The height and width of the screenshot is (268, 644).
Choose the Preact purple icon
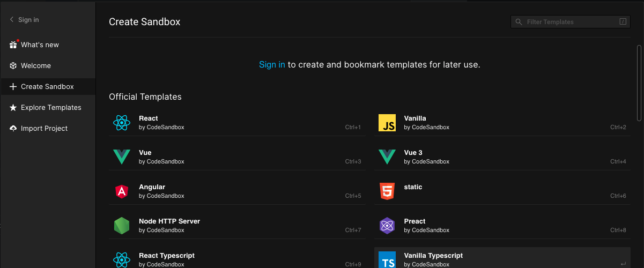[x=387, y=226]
